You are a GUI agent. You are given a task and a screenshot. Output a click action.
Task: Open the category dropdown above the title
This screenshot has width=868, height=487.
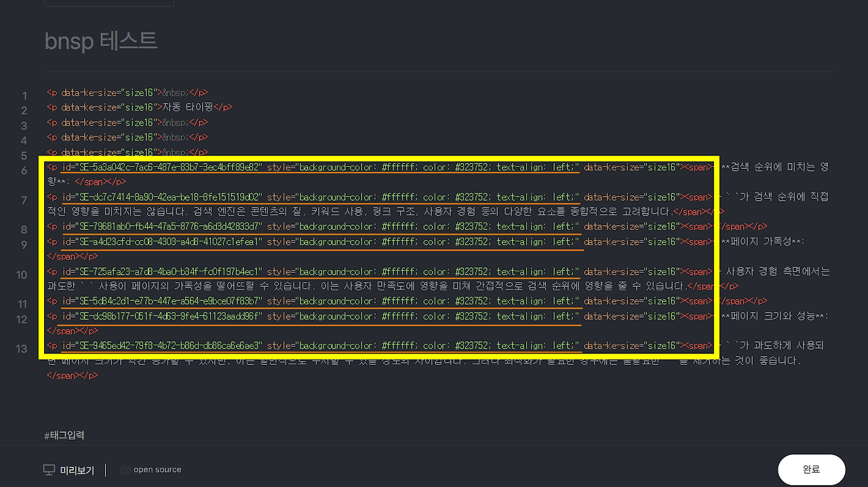(x=108, y=3)
